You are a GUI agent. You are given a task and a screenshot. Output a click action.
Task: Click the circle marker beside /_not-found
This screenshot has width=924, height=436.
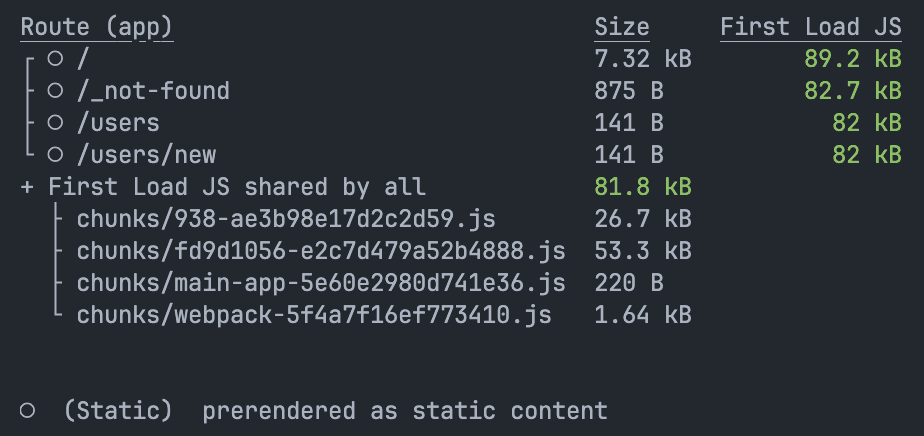tap(56, 91)
